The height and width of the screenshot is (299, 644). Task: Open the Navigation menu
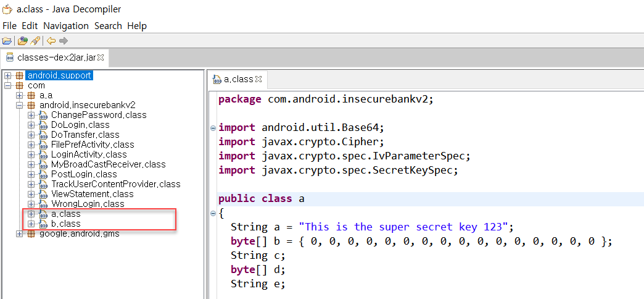click(x=66, y=26)
